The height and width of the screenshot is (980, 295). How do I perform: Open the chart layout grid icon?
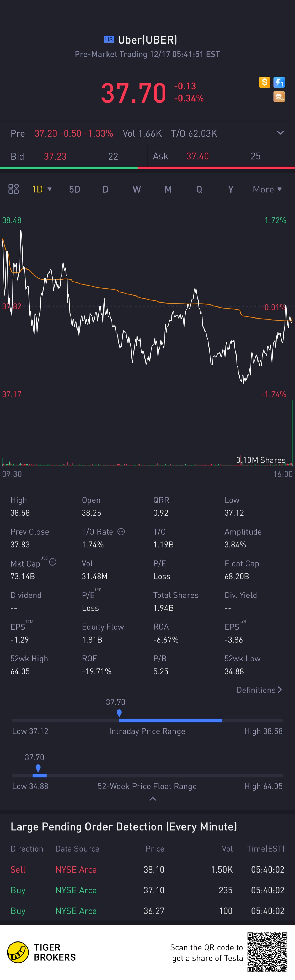coord(14,189)
